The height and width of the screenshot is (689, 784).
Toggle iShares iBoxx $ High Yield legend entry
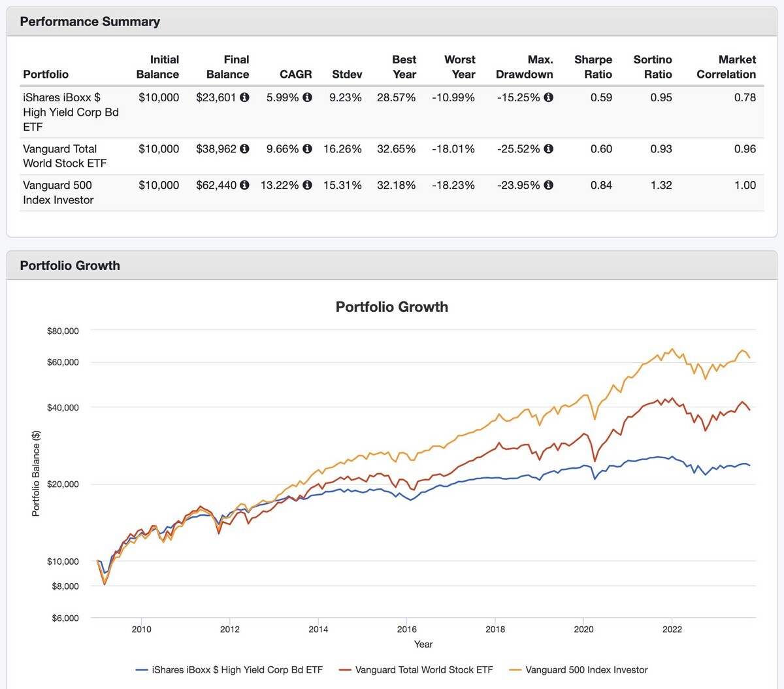click(229, 670)
